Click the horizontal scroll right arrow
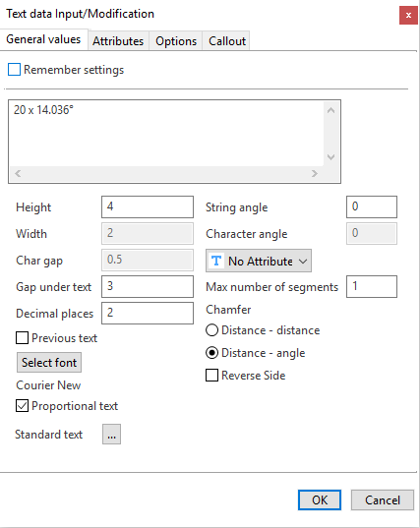This screenshot has height=528, width=420. pos(315,173)
